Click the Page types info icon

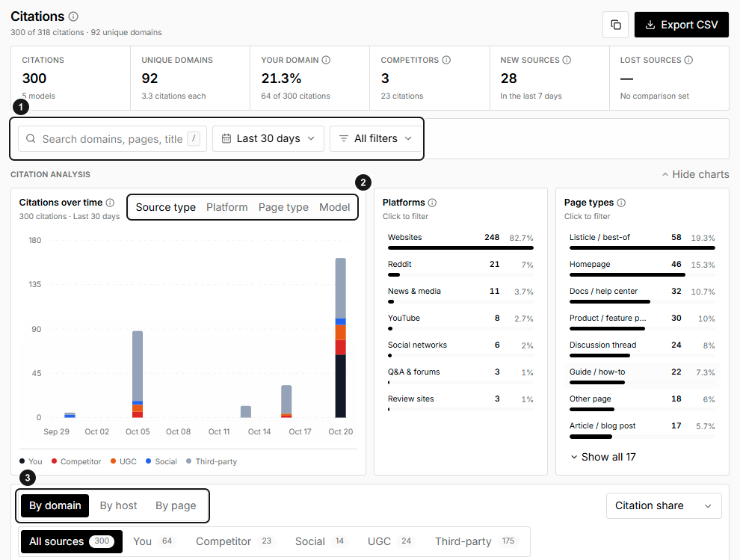(622, 203)
